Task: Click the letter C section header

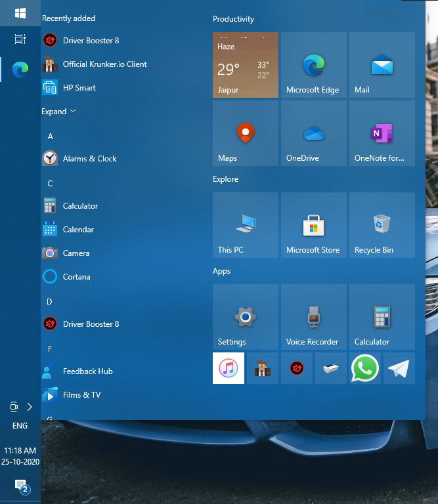Action: pos(51,184)
